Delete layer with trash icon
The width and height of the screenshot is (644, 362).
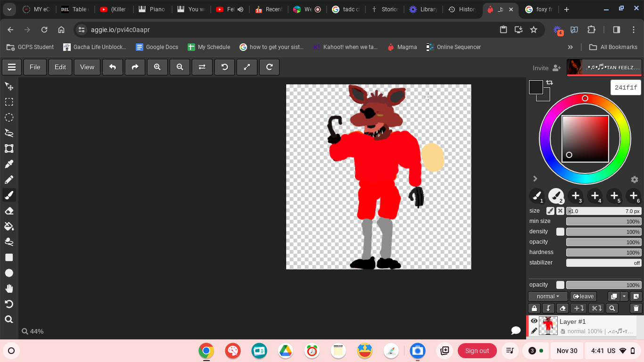pyautogui.click(x=636, y=308)
